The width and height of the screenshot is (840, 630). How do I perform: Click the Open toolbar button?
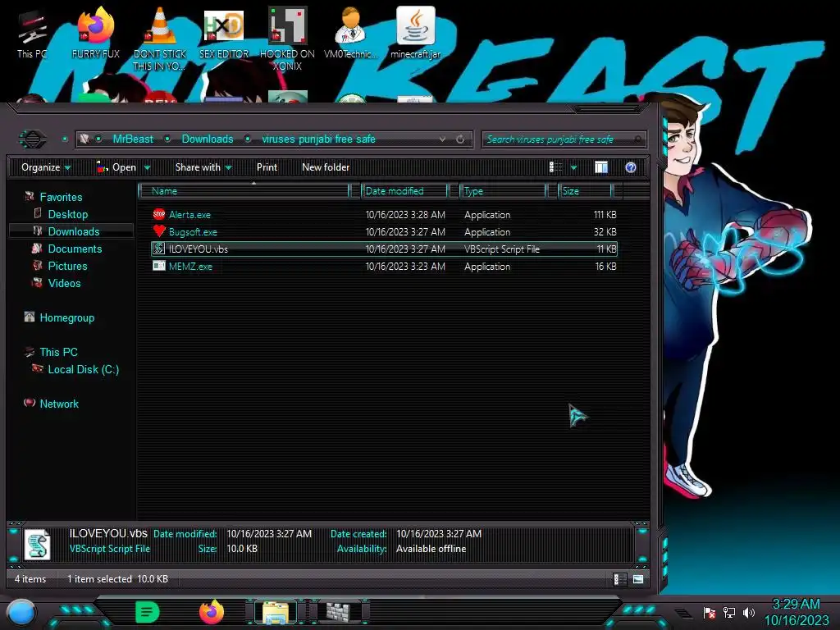point(116,167)
